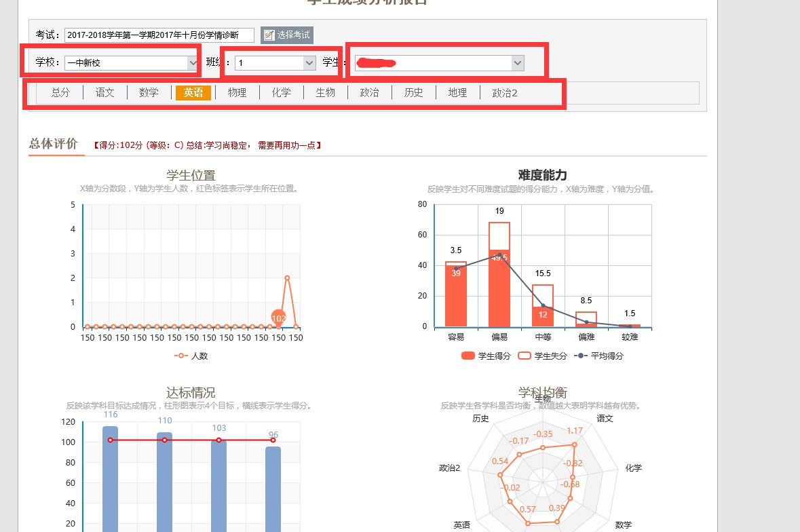Click the 选择考试 exam selection button
The height and width of the screenshot is (532, 800).
point(287,35)
